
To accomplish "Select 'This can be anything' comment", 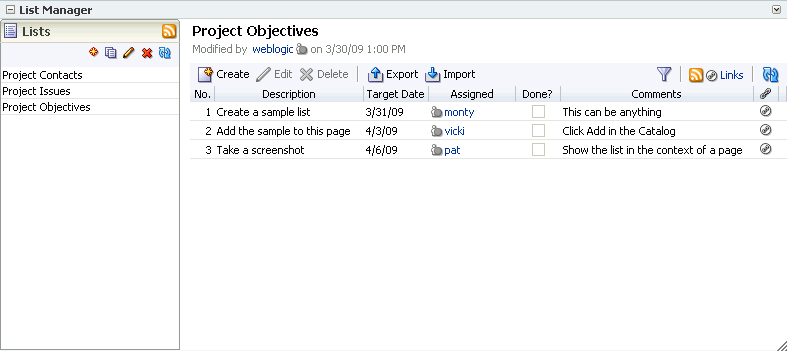I will 612,112.
